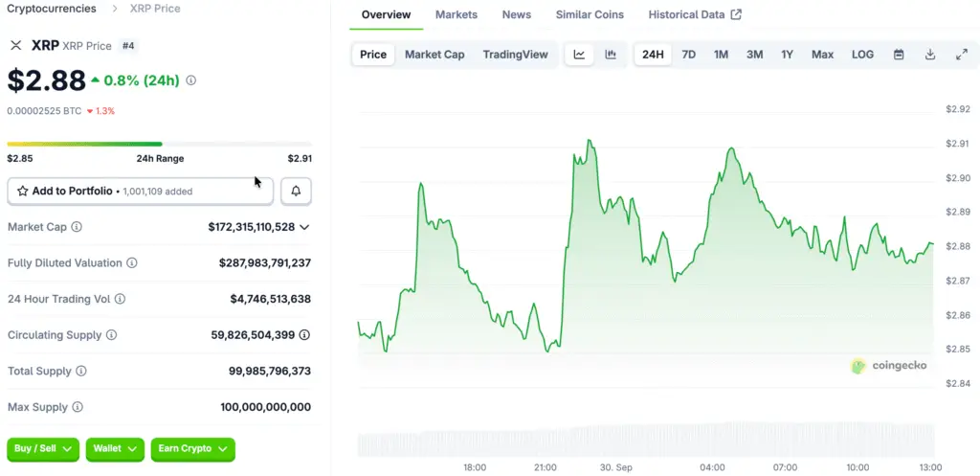This screenshot has width=980, height=476.
Task: Toggle LOG scale on chart
Action: 862,55
